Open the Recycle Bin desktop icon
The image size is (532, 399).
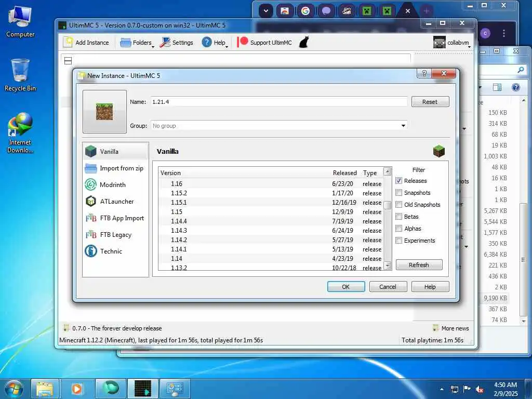[20, 75]
